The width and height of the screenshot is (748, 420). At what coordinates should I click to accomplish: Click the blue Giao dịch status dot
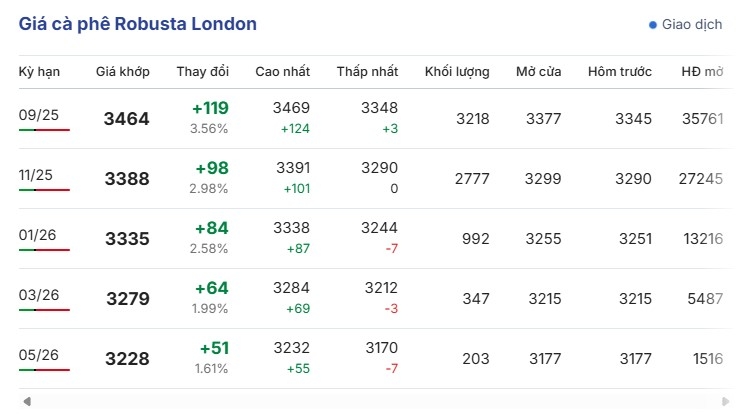653,25
